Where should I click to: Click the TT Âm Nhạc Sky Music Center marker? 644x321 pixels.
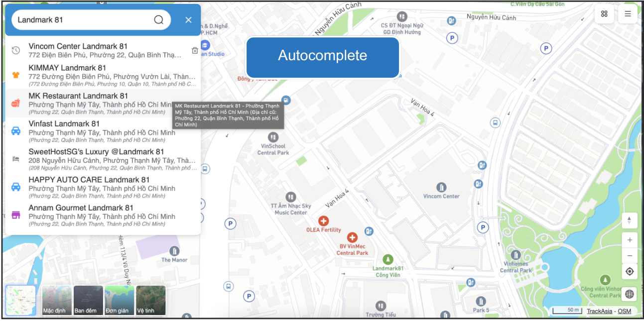point(291,198)
